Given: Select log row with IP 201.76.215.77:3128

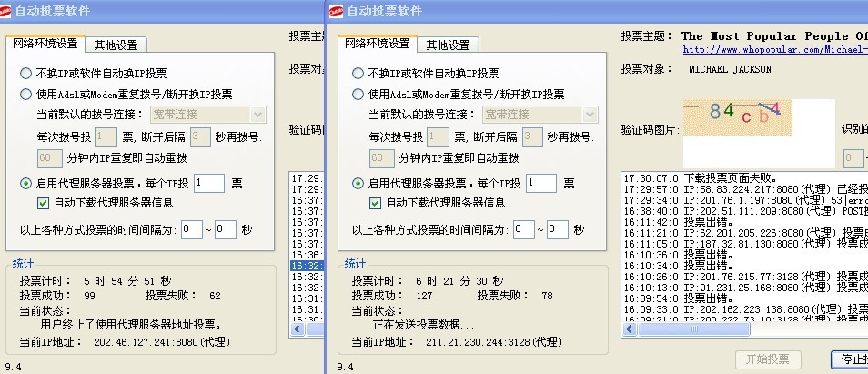Looking at the screenshot, I should [744, 276].
